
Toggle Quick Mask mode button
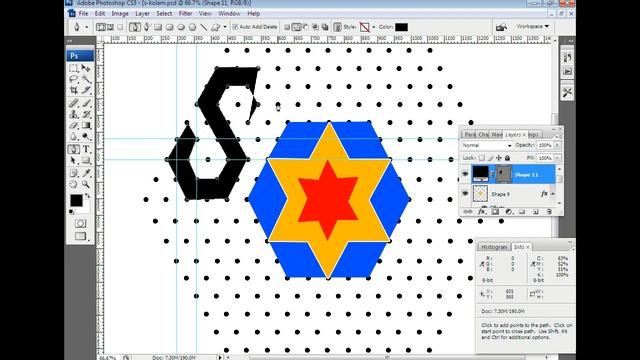point(80,223)
